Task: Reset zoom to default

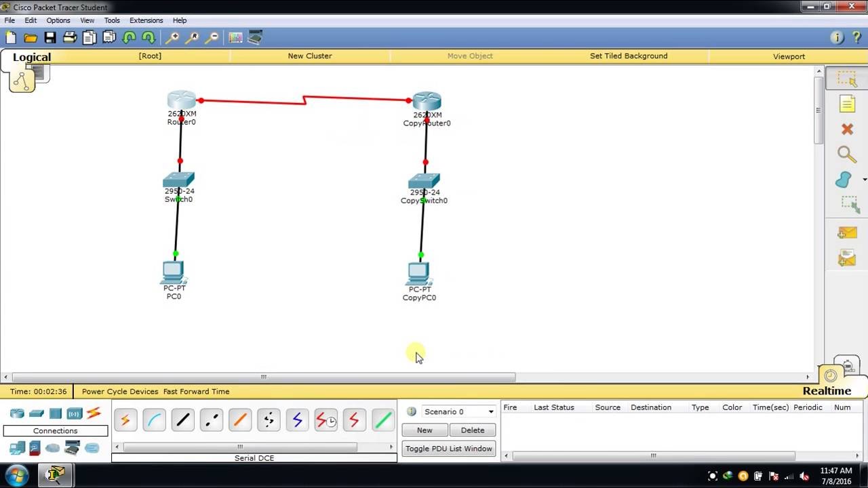Action: 193,38
